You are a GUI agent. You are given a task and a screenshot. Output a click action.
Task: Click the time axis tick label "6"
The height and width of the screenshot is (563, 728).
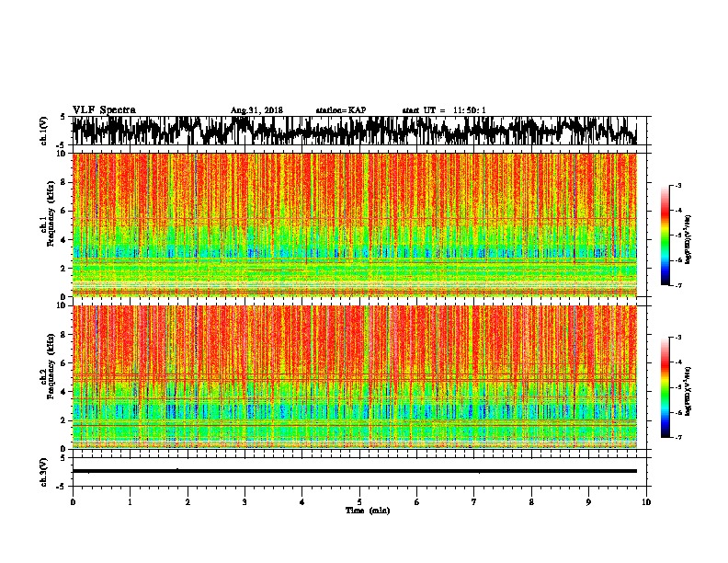[x=417, y=502]
